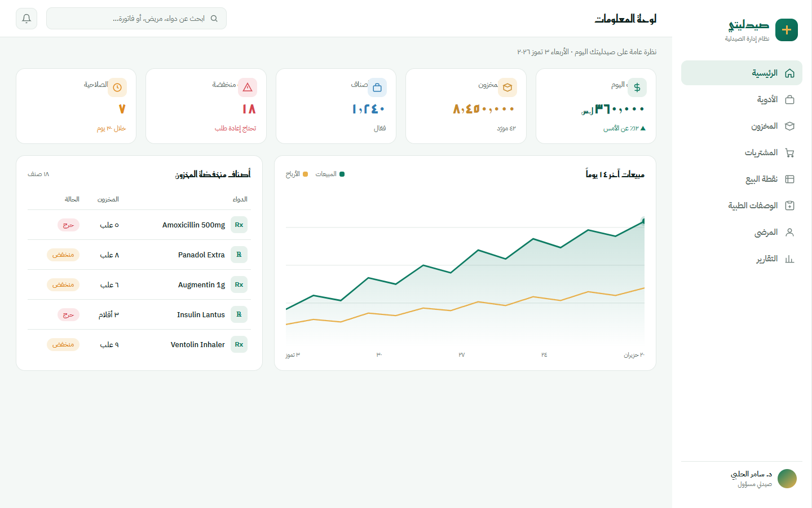Open the المخزون inventory menu item
The height and width of the screenshot is (508, 812).
(x=742, y=126)
